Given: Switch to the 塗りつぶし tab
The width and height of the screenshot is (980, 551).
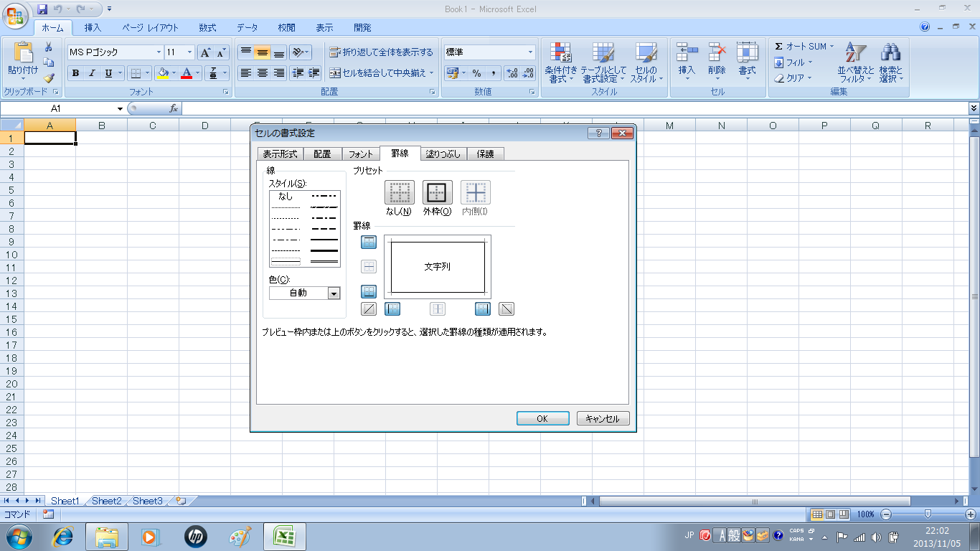Looking at the screenshot, I should [443, 154].
